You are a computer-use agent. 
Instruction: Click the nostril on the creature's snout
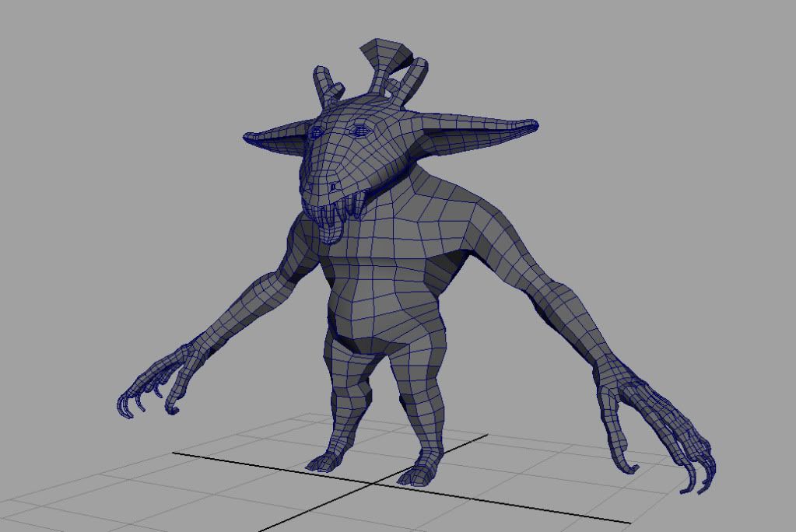(x=333, y=187)
